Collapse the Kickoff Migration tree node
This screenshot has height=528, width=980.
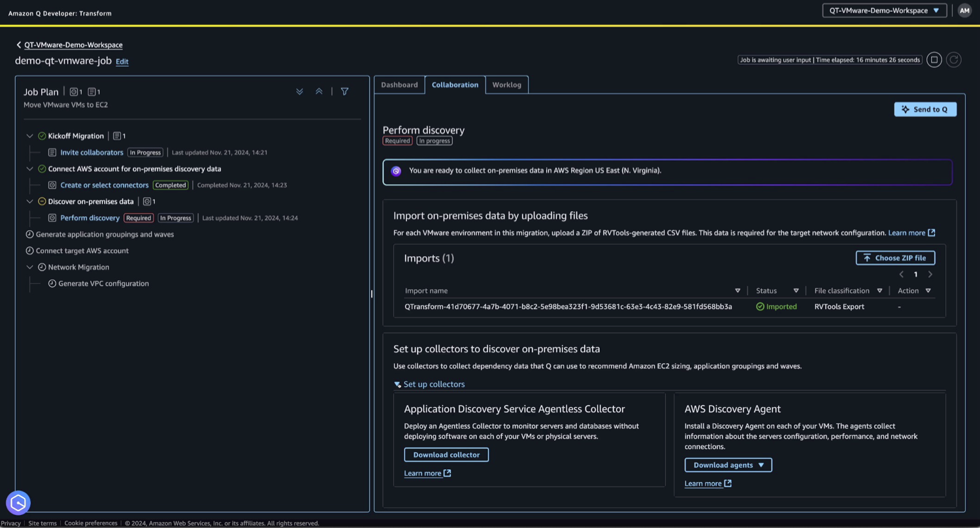pos(29,136)
